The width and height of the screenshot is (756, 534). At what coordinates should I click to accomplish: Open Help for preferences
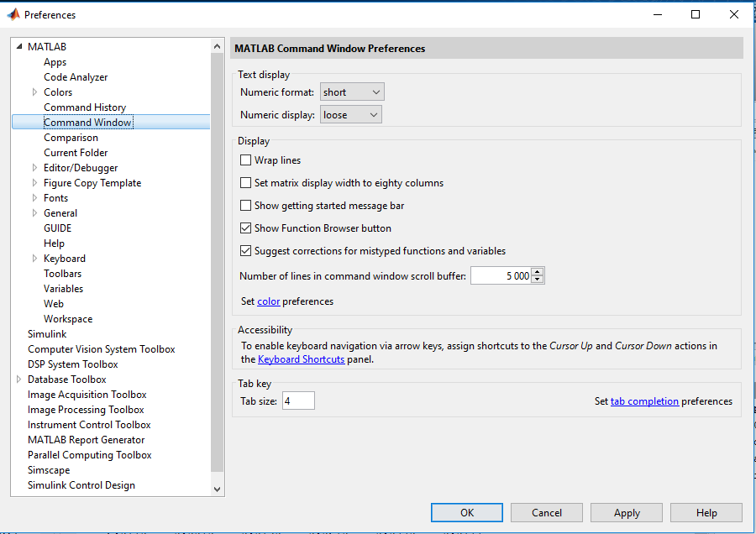[706, 513]
